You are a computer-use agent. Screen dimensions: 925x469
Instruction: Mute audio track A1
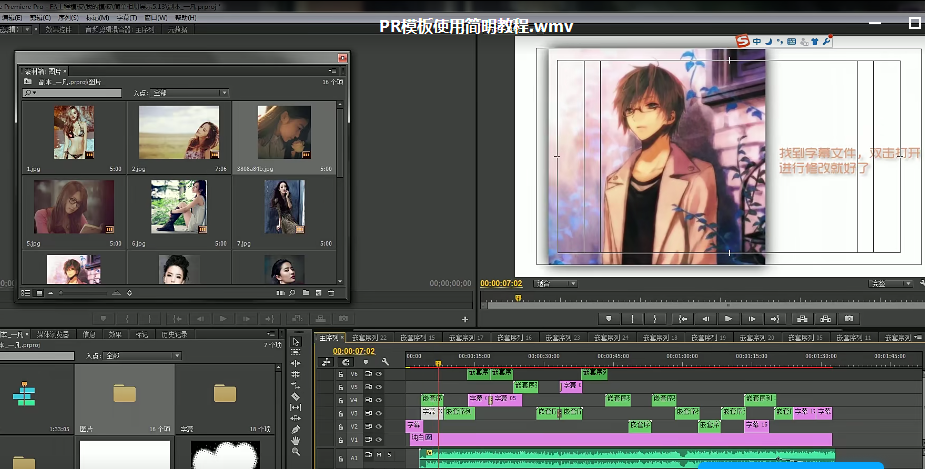[x=379, y=455]
